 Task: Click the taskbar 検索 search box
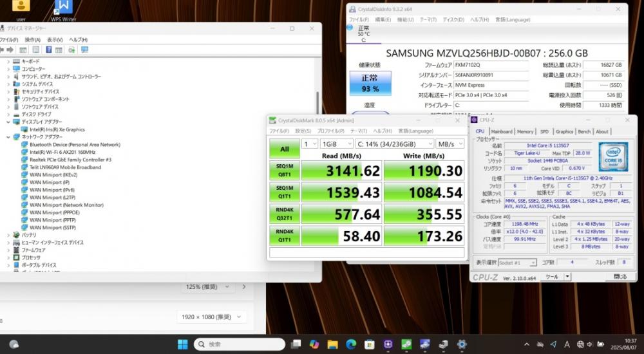click(x=240, y=344)
